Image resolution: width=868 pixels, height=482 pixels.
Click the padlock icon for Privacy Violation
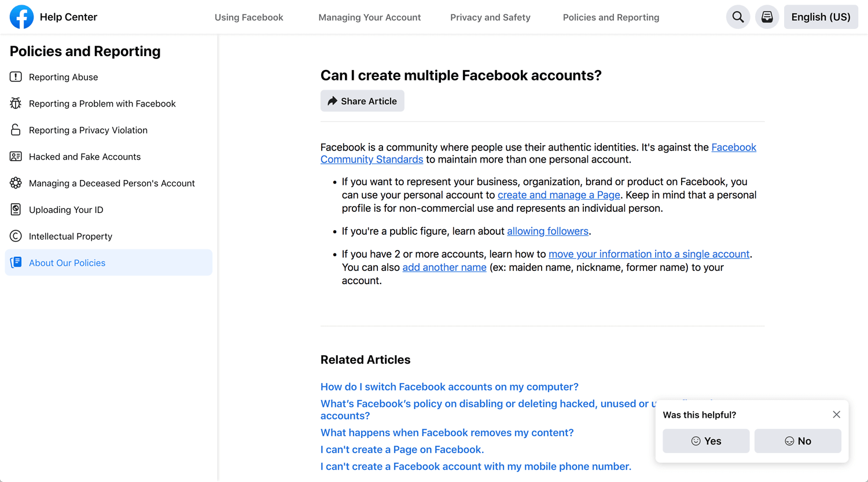(16, 130)
